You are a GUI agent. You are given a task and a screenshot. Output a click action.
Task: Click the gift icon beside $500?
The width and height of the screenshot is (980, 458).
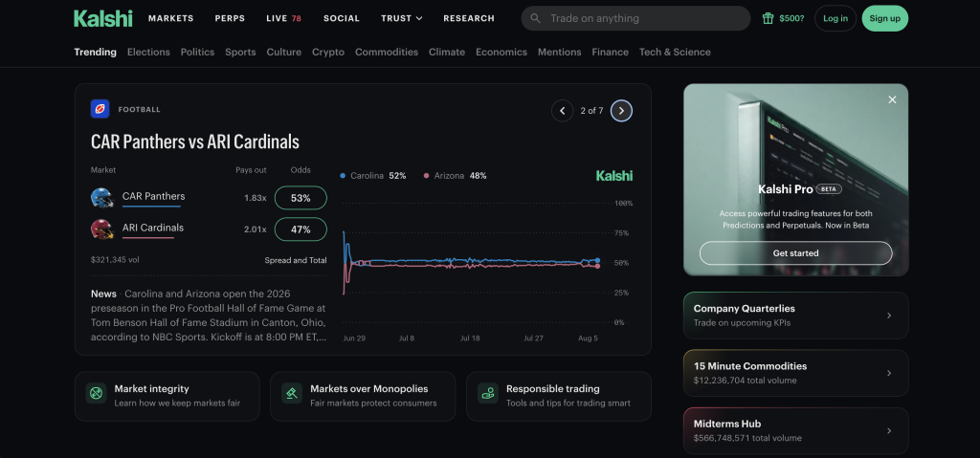click(768, 18)
